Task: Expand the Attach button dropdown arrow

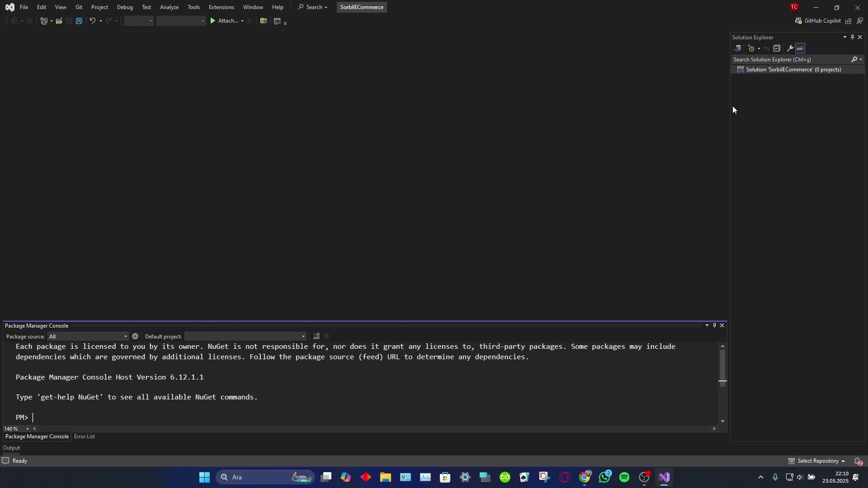Action: [x=242, y=21]
